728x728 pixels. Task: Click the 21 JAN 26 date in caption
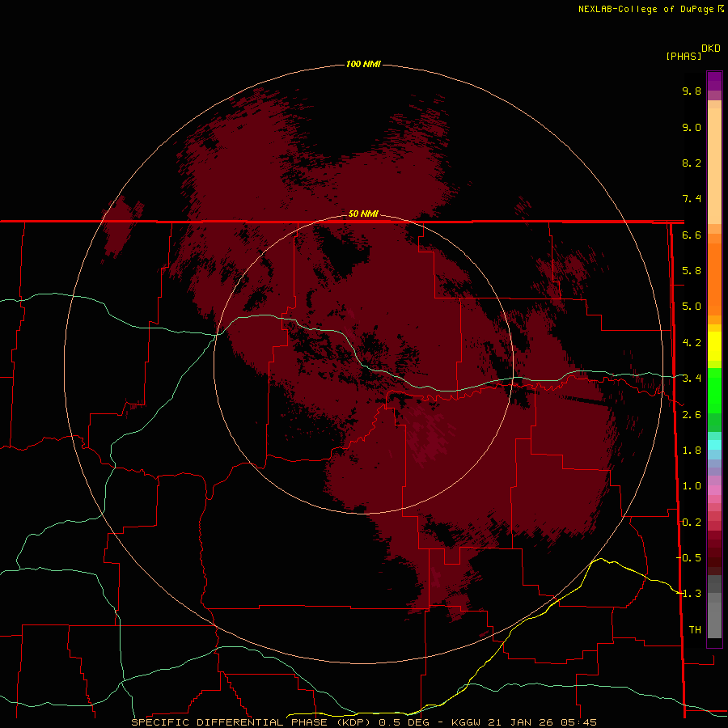coord(521,722)
